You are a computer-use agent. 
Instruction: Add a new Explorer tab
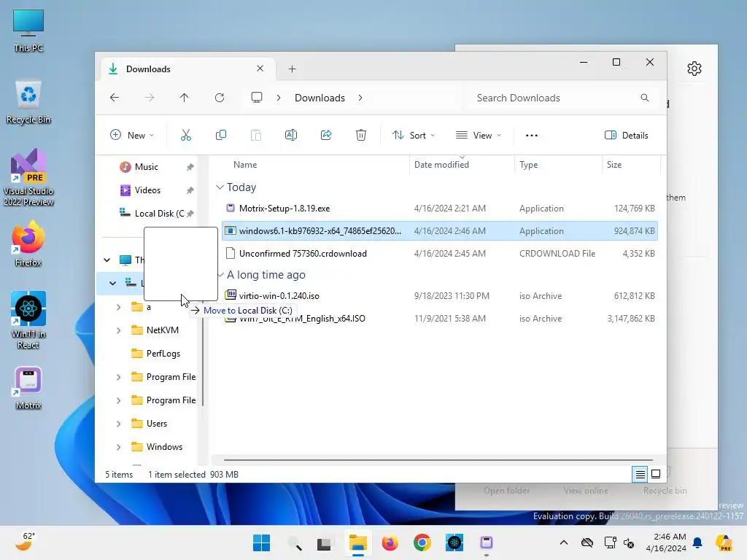pos(292,69)
